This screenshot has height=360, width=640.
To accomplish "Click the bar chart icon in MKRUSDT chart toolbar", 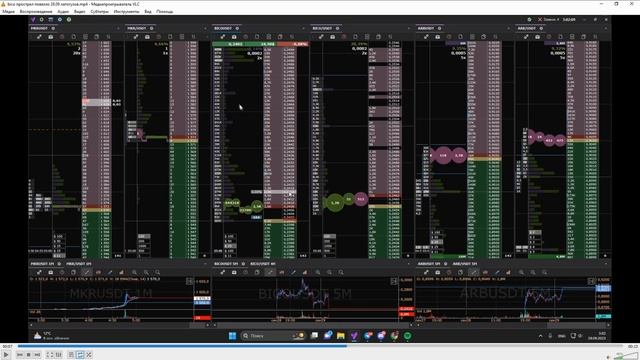I will click(x=121, y=272).
